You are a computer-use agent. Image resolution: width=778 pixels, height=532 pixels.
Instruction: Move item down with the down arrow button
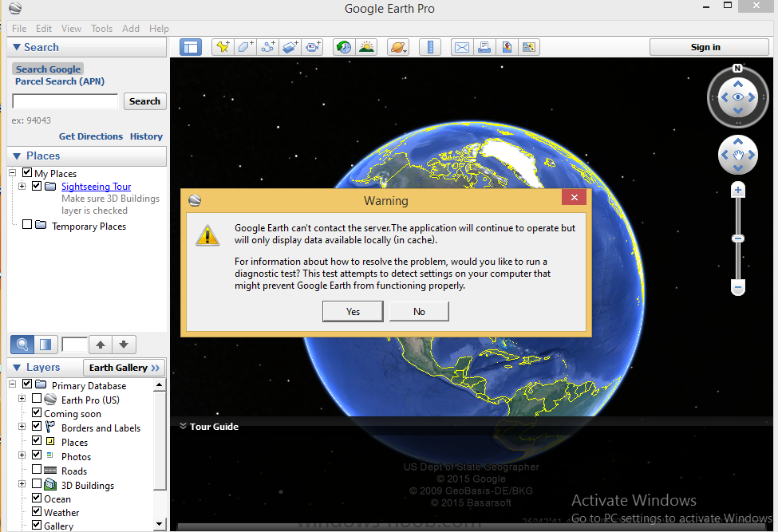click(x=124, y=344)
